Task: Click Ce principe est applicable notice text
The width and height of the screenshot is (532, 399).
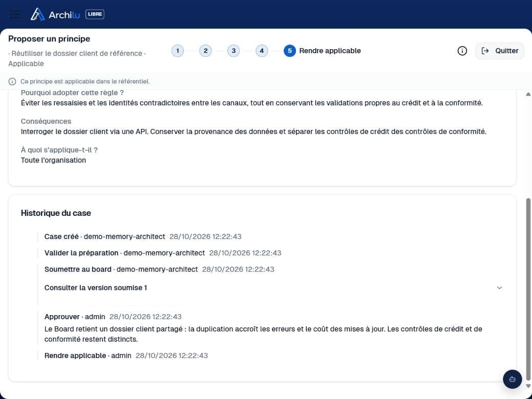Action: (85, 81)
